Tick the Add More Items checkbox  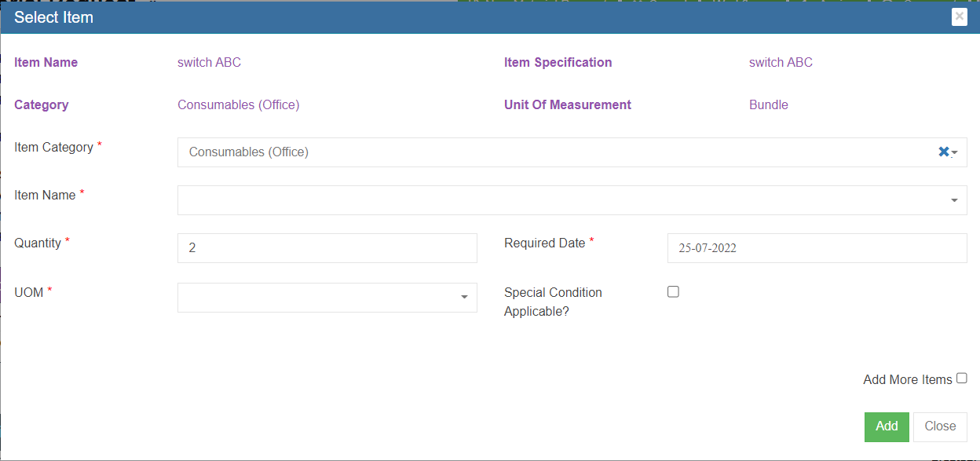click(x=961, y=379)
